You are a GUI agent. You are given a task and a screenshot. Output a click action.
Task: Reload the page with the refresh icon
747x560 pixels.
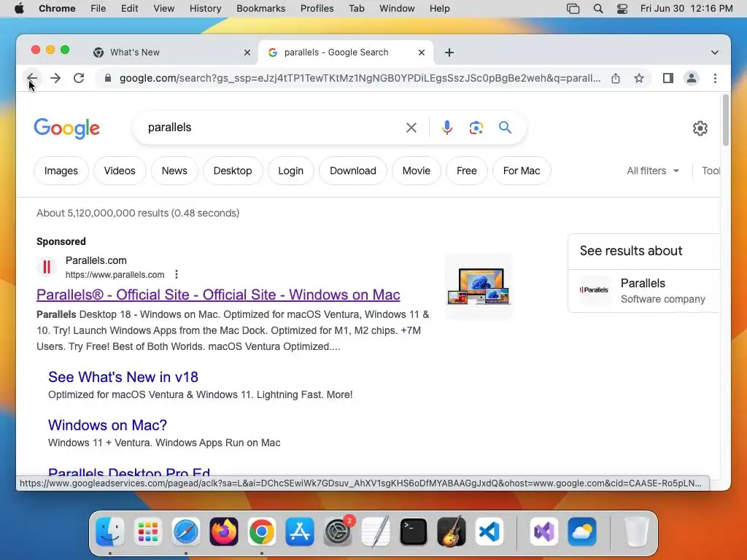[79, 78]
